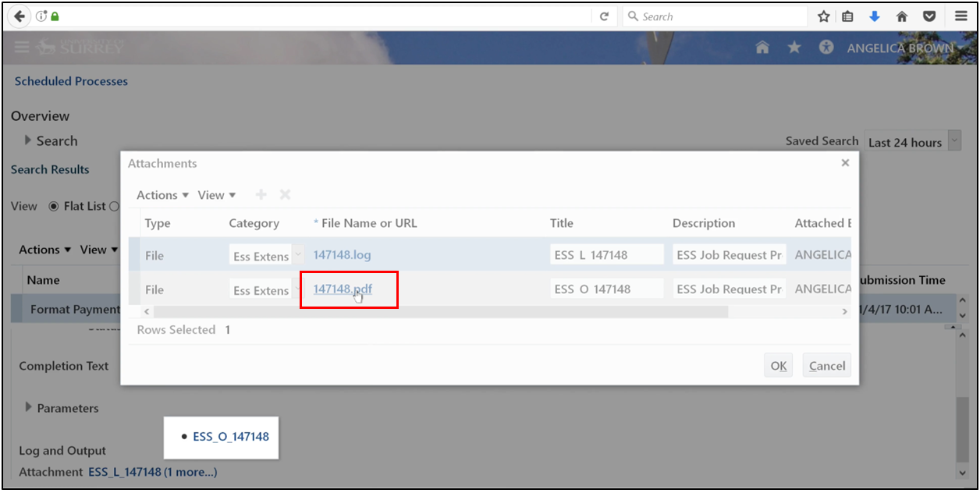
Task: Click the Accessibility person icon in the header
Action: (826, 47)
